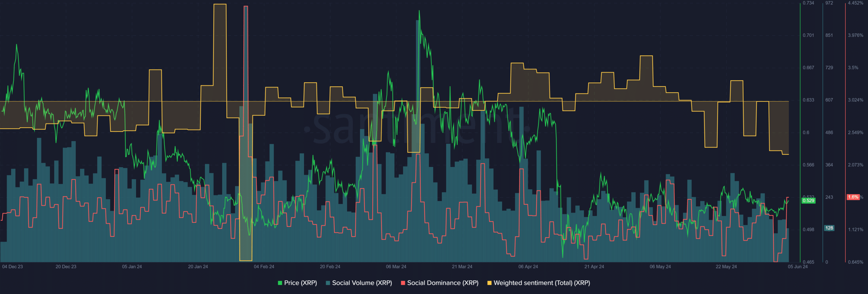Click the 0.566 price axis value

pyautogui.click(x=808, y=165)
